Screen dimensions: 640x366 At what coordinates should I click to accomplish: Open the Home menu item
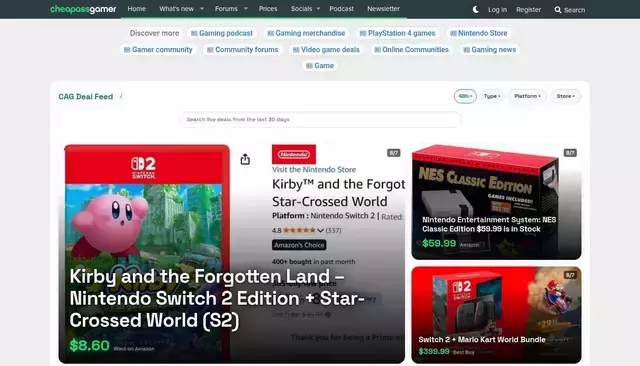(136, 9)
